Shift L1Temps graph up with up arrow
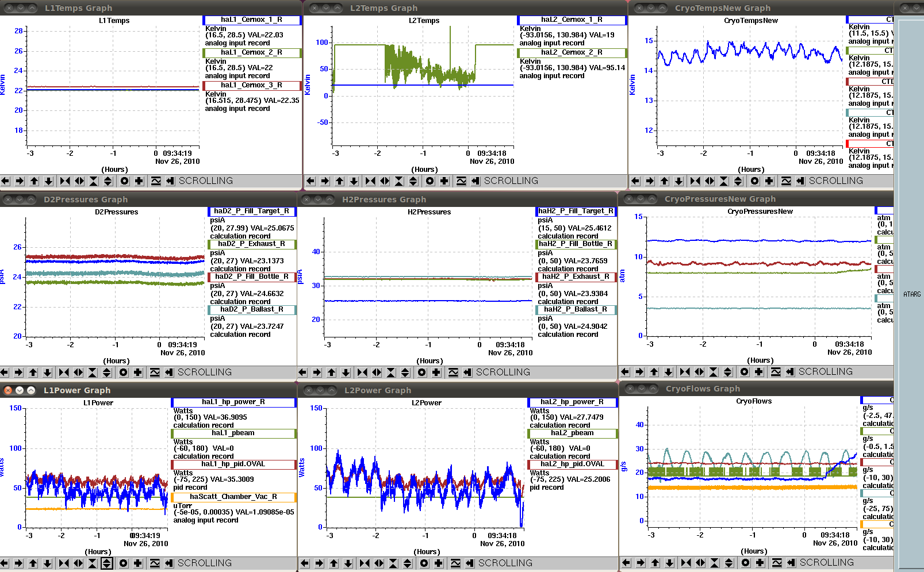924x572 pixels. [x=34, y=181]
